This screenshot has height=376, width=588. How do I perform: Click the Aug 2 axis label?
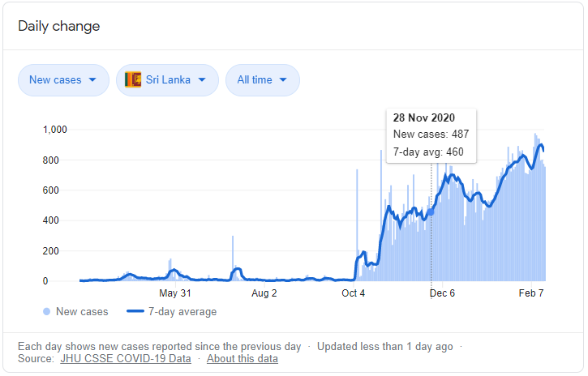pyautogui.click(x=264, y=293)
